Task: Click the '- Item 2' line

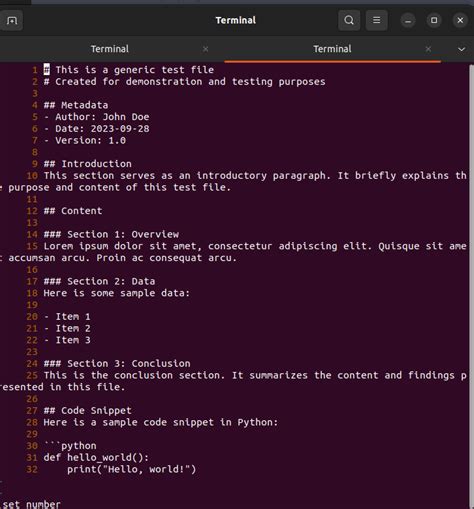Action: pos(67,328)
